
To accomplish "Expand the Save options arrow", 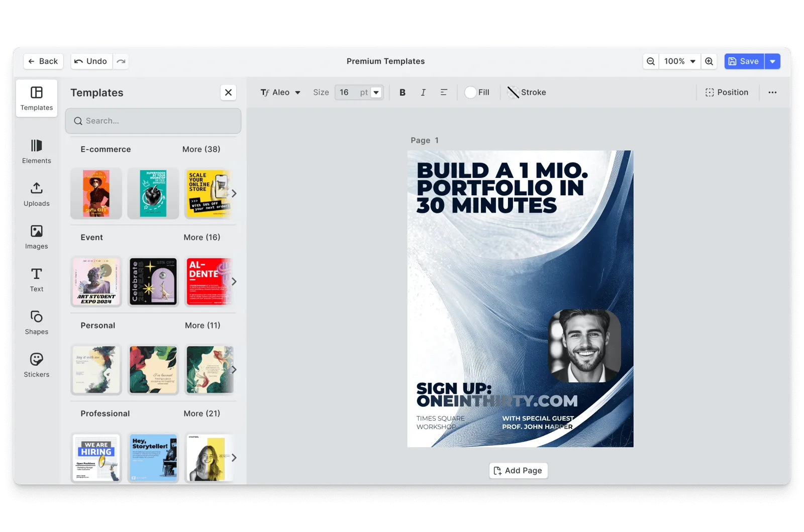I will pos(772,61).
